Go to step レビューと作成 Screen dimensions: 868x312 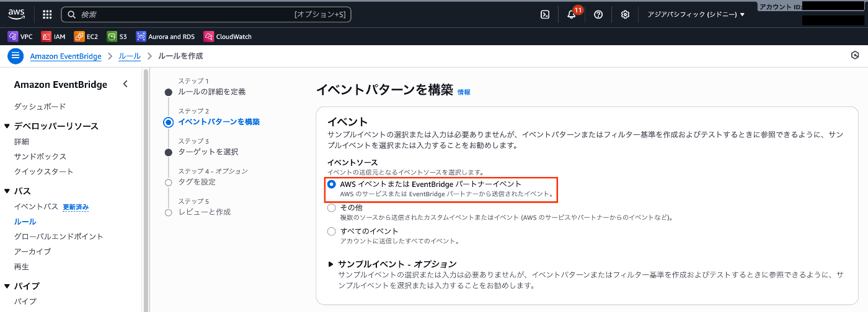point(205,212)
